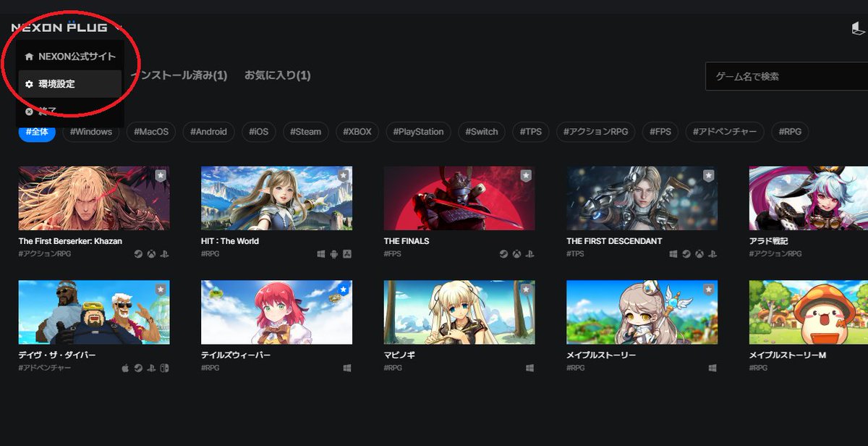Toggle favorite star on メイプルストーリー card

tap(709, 290)
